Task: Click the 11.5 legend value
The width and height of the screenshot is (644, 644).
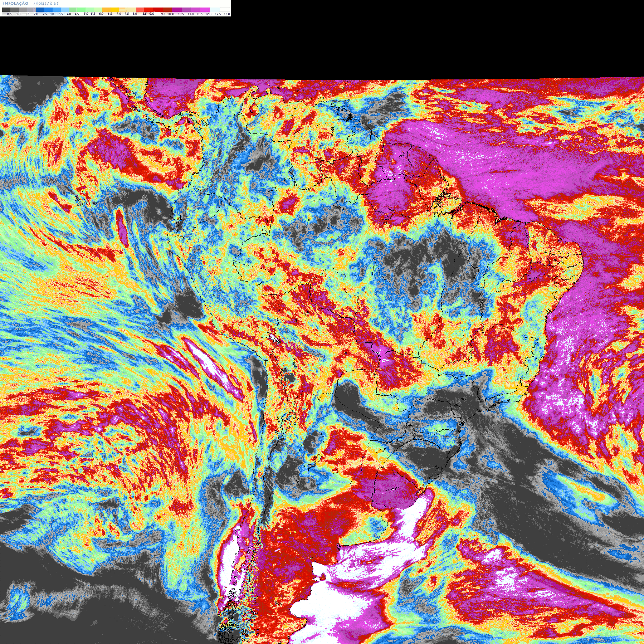Action: click(199, 14)
